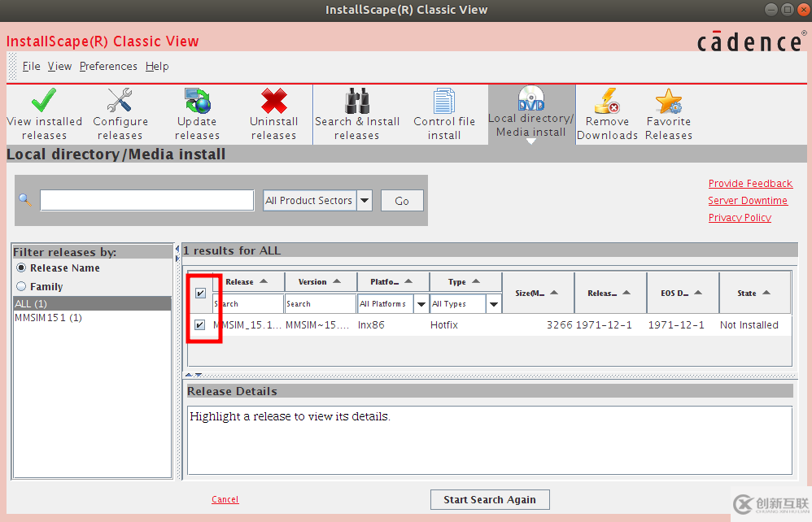Select Update releases globe icon
Viewport: 812px width, 522px height.
click(197, 100)
